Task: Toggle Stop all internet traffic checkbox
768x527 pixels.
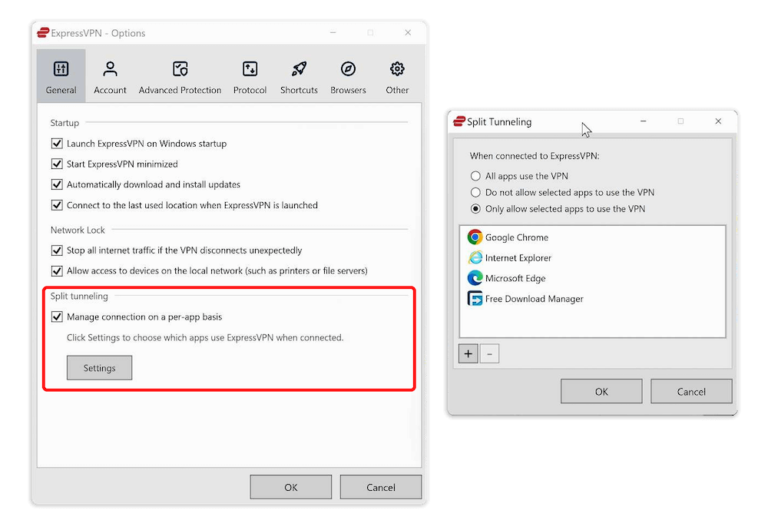Action: point(57,251)
